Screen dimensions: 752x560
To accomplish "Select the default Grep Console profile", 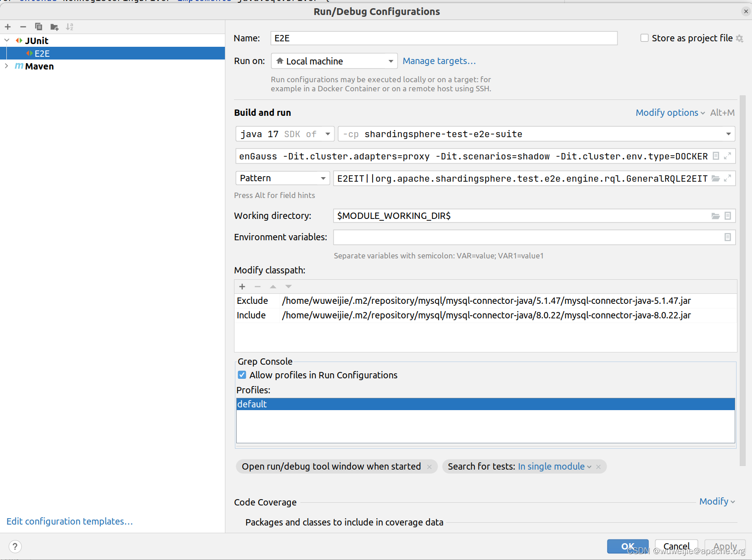I will tap(485, 404).
